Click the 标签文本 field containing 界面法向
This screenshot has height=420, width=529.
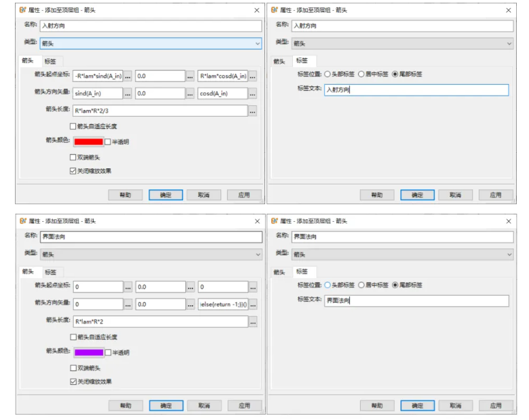click(416, 301)
